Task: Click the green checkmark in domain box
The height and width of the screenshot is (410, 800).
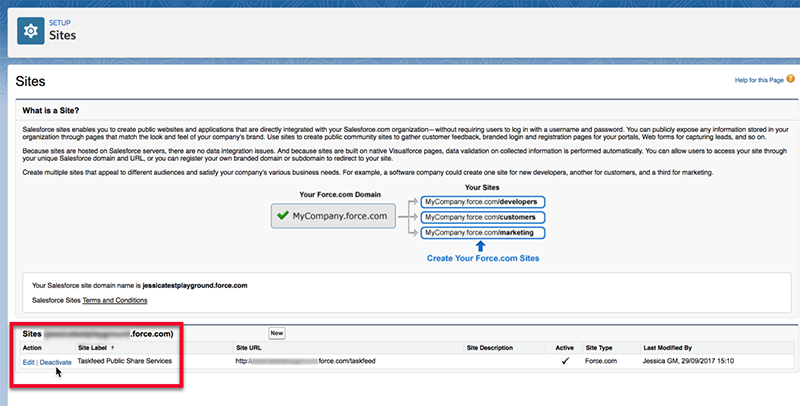Action: (283, 216)
